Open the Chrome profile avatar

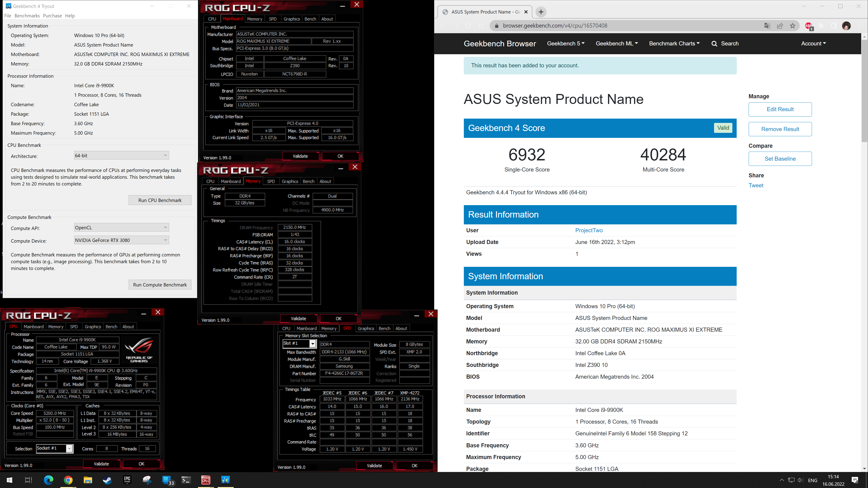847,26
